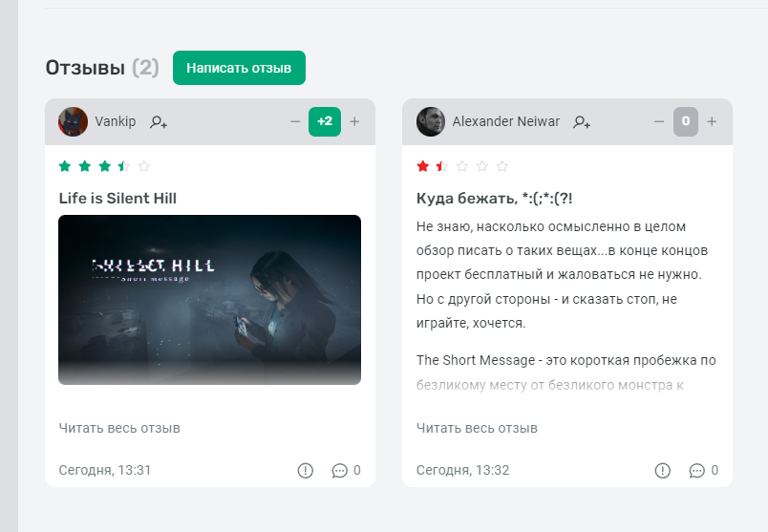This screenshot has width=768, height=532.
Task: Report Alexander Neiwar's review with exclamation icon
Action: point(663,470)
